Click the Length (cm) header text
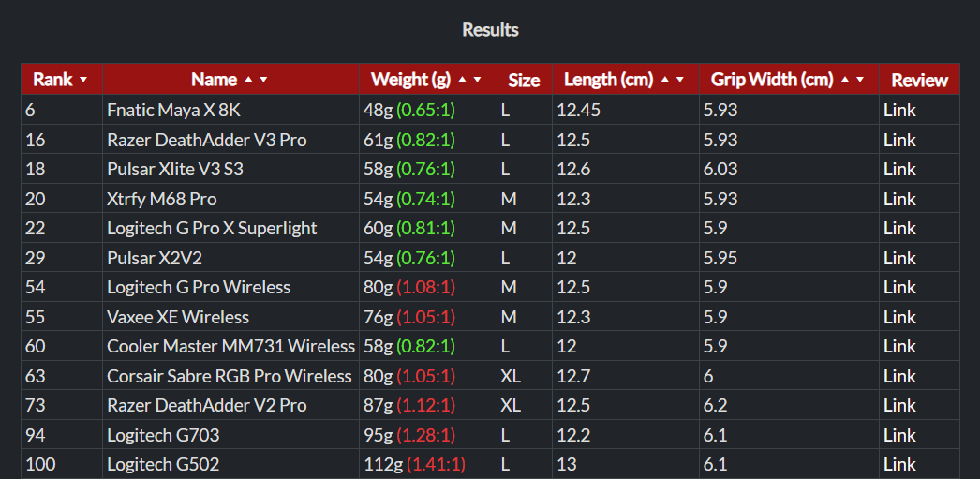 click(608, 80)
